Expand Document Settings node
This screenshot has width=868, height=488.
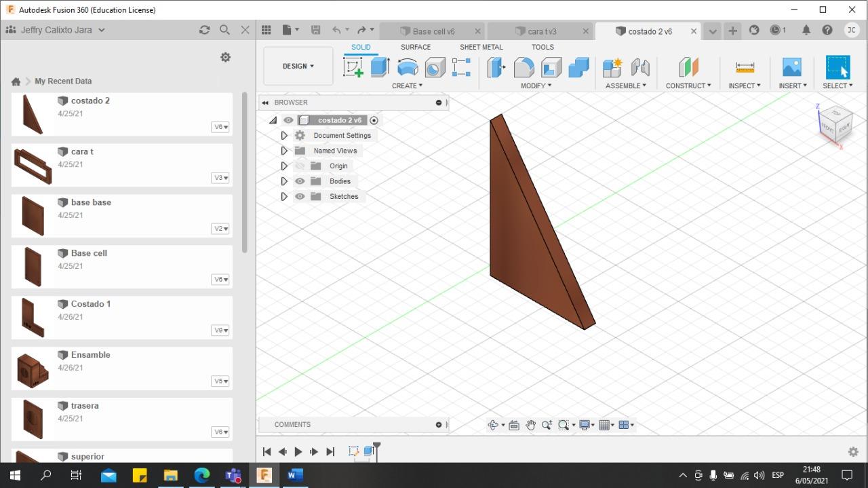tap(284, 136)
